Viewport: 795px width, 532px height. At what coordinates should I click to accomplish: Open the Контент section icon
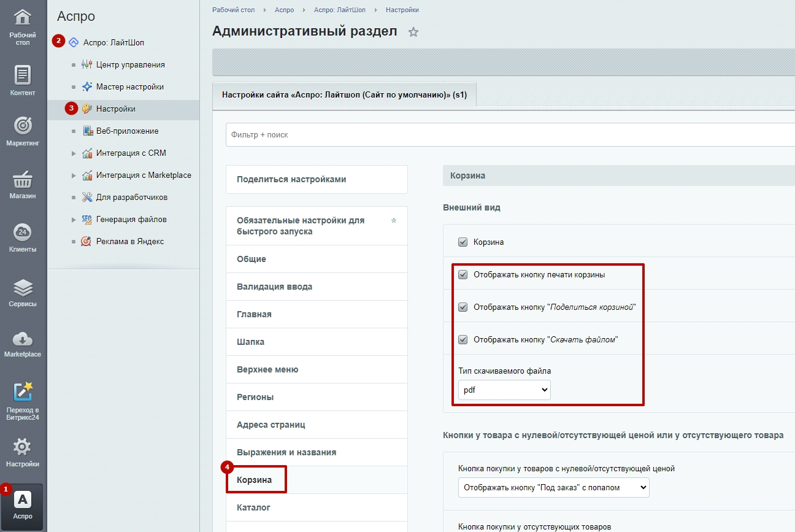tap(23, 75)
